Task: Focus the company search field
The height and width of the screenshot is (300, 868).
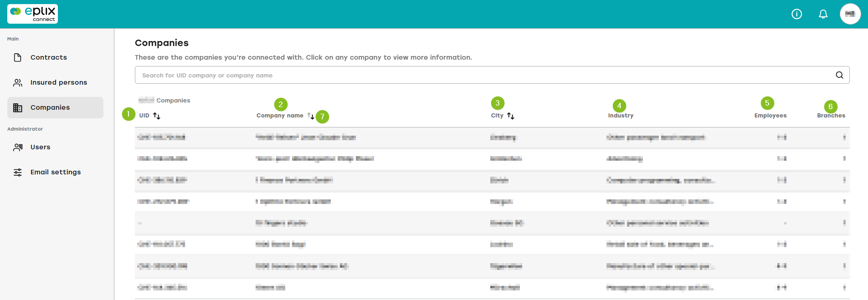Action: click(492, 75)
